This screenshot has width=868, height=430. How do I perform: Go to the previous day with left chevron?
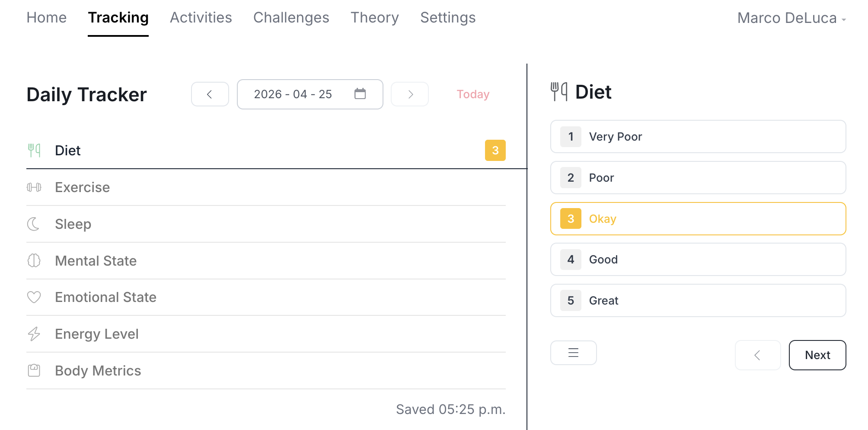pos(210,94)
